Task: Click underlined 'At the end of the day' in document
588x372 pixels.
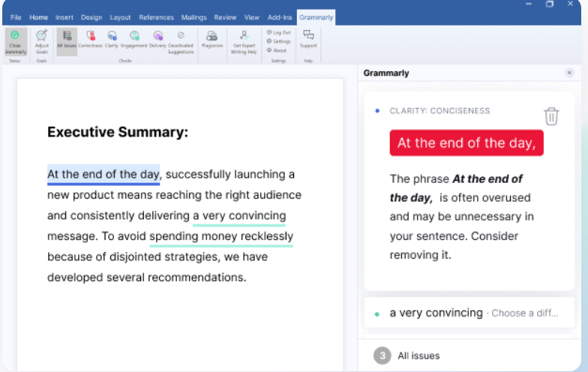Action: [103, 174]
